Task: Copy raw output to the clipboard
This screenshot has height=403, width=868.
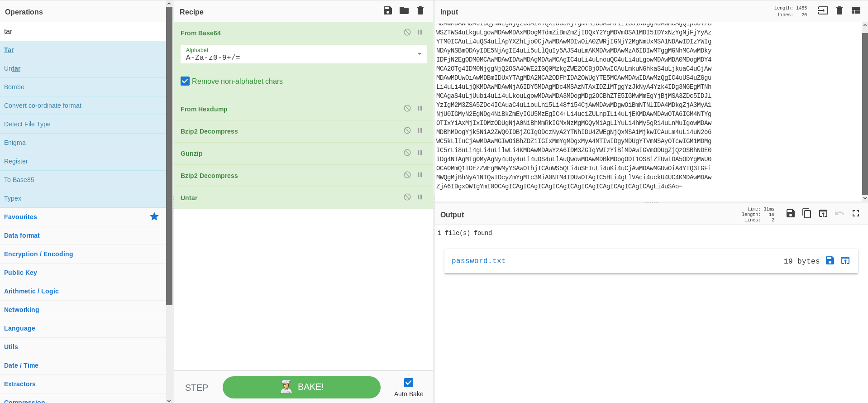Action: tap(806, 213)
